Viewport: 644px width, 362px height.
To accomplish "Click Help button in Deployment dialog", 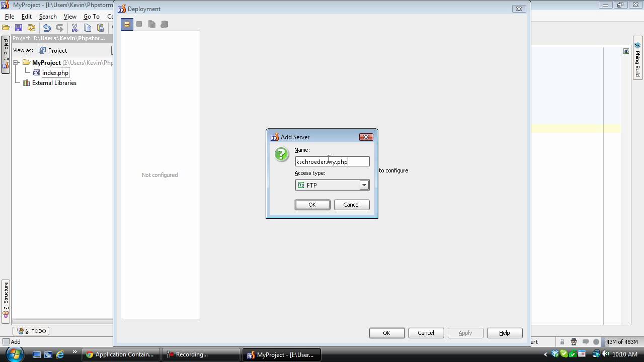I will [x=504, y=333].
